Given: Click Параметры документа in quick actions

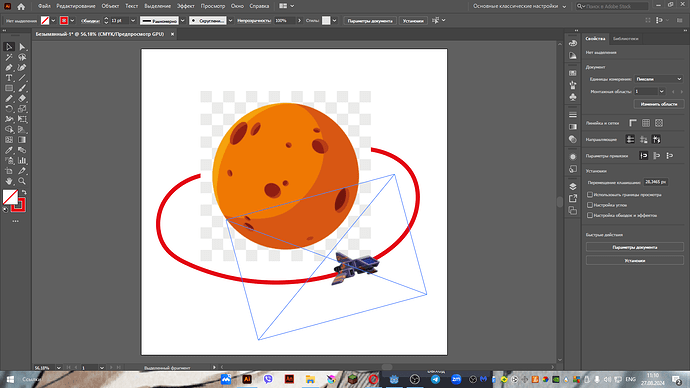Looking at the screenshot, I should [x=635, y=247].
